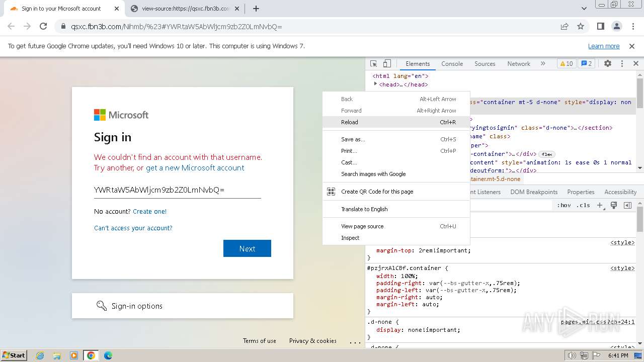Share this page icon
644x362 pixels.
tap(565, 27)
